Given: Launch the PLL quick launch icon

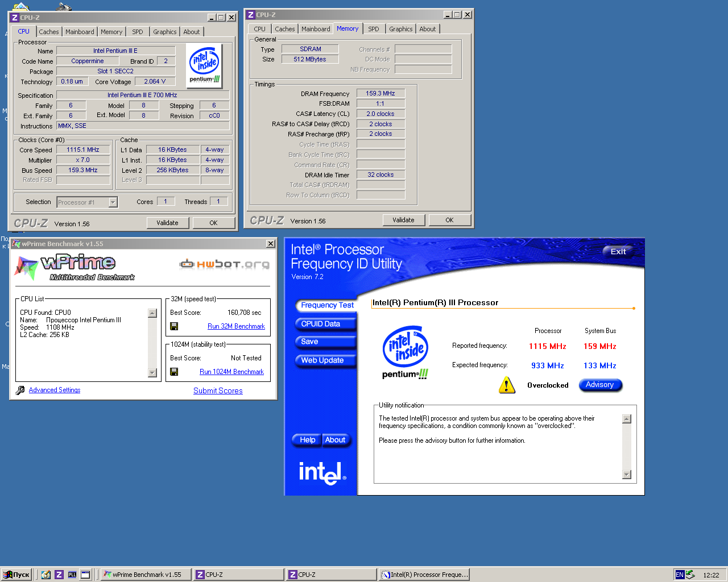Looking at the screenshot, I should point(72,575).
